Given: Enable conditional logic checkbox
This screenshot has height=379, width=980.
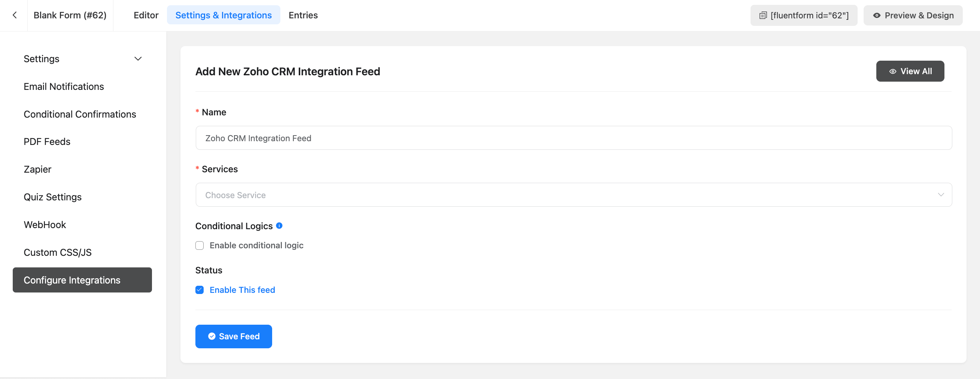Looking at the screenshot, I should tap(200, 245).
